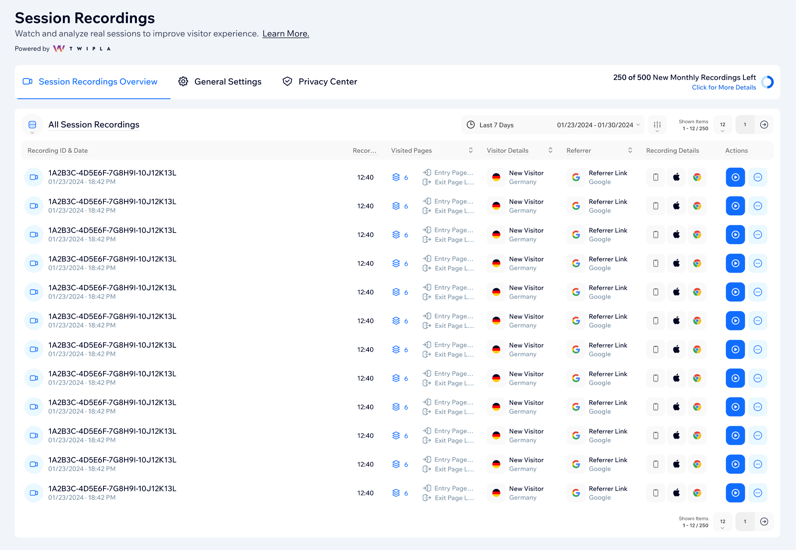Click the bottom page number field

(745, 522)
